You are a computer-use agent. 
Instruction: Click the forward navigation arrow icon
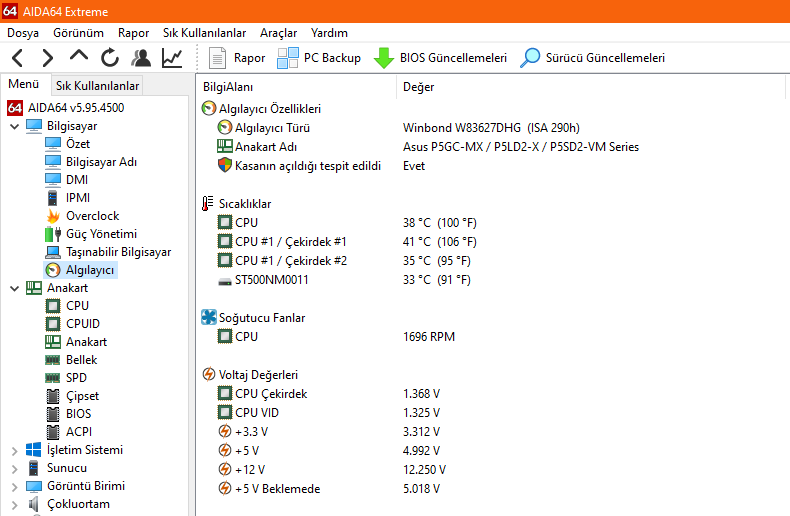tap(48, 58)
